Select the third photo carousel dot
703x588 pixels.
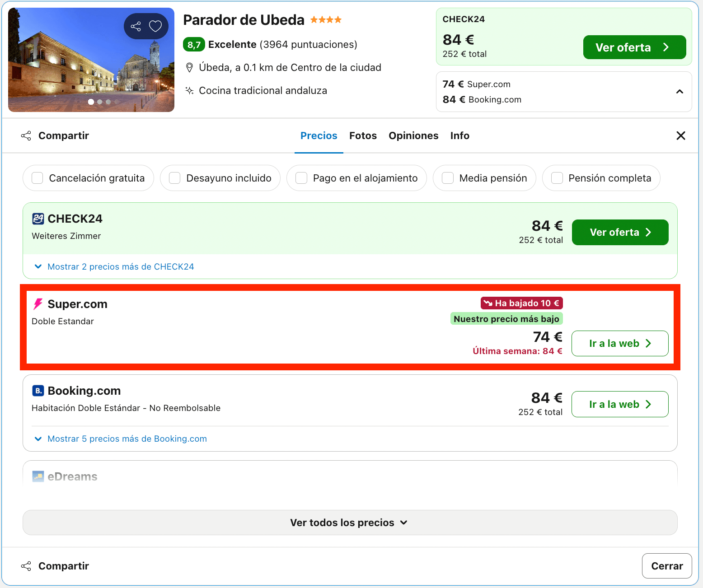pos(108,102)
